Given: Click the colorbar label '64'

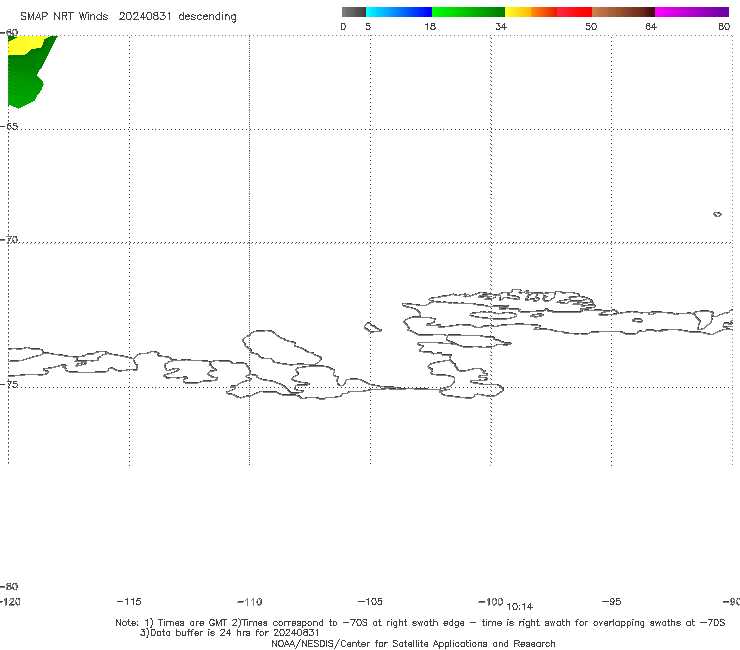Looking at the screenshot, I should tap(651, 26).
